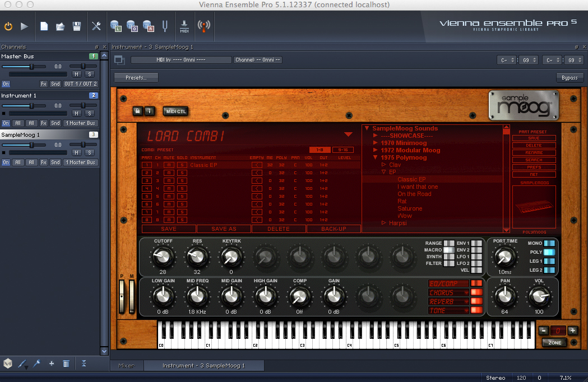Click the save project floppy icon

[77, 26]
